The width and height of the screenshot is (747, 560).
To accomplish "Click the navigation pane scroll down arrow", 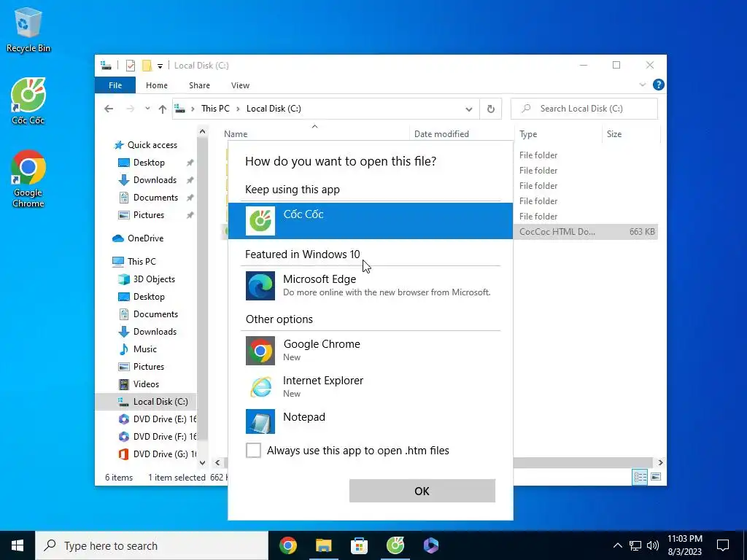I will pyautogui.click(x=203, y=462).
